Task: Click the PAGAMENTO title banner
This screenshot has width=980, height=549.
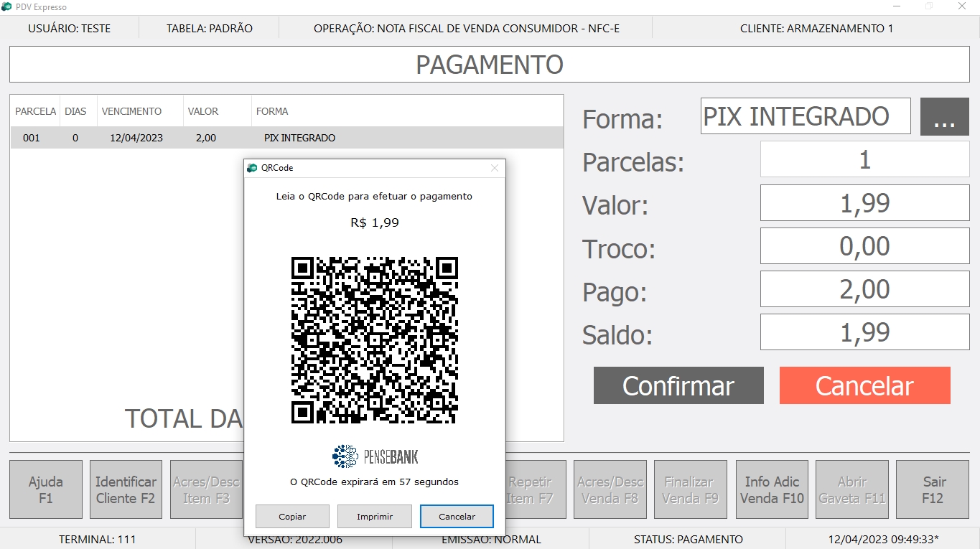Action: click(x=490, y=65)
